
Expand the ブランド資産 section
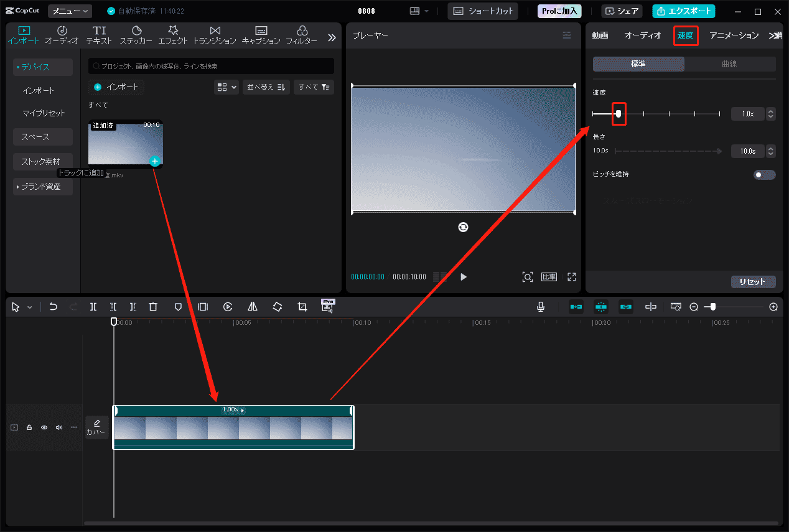43,187
